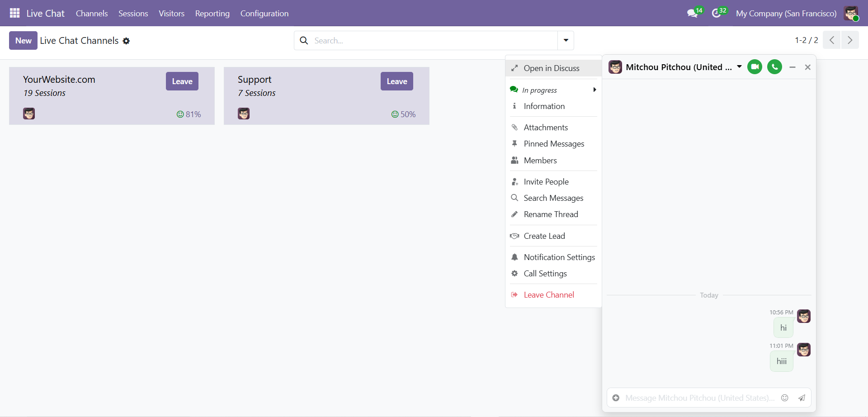868x417 pixels.
Task: Choose Pinned Messages from the menu
Action: click(554, 144)
